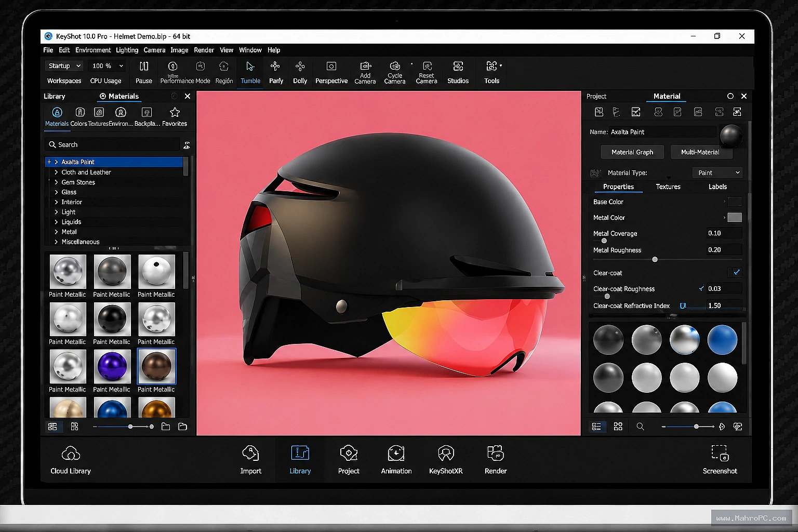Switch Library to list view icon
This screenshot has height=532, width=798.
coord(52,427)
